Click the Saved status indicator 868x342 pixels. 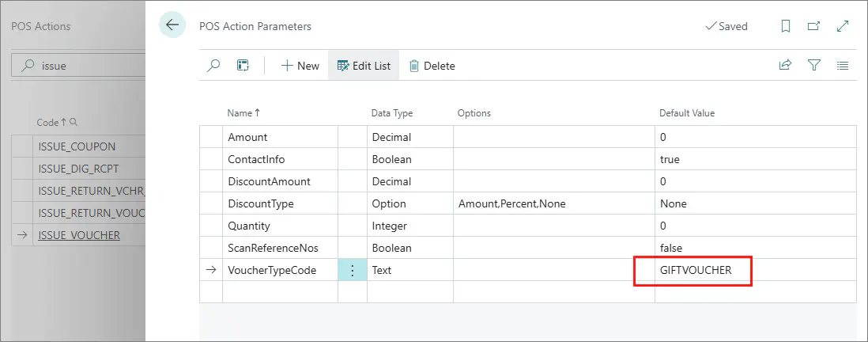point(726,26)
